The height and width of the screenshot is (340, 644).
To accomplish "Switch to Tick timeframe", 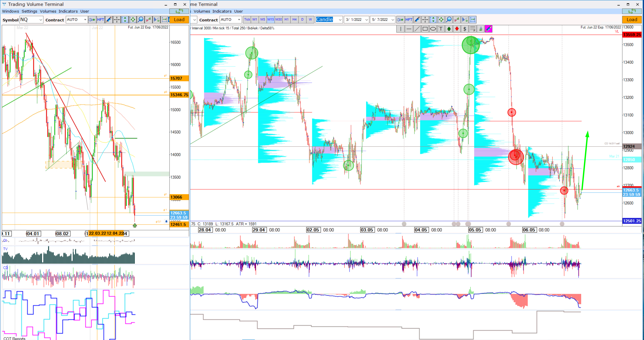I will (x=247, y=19).
